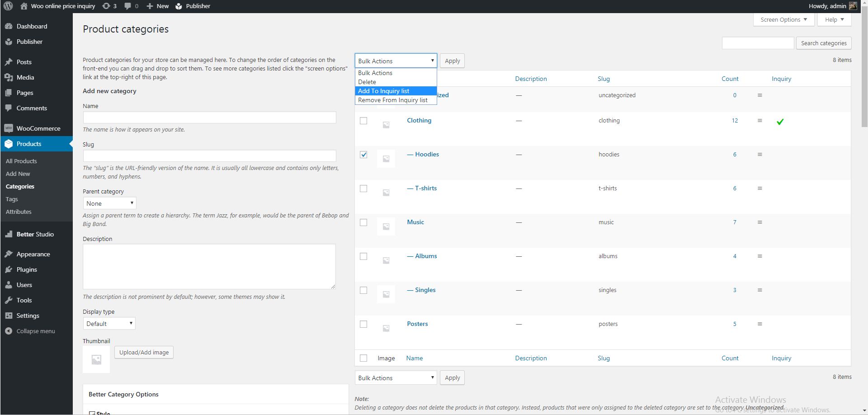Click the category Name input field
This screenshot has height=415, width=868.
coord(209,118)
